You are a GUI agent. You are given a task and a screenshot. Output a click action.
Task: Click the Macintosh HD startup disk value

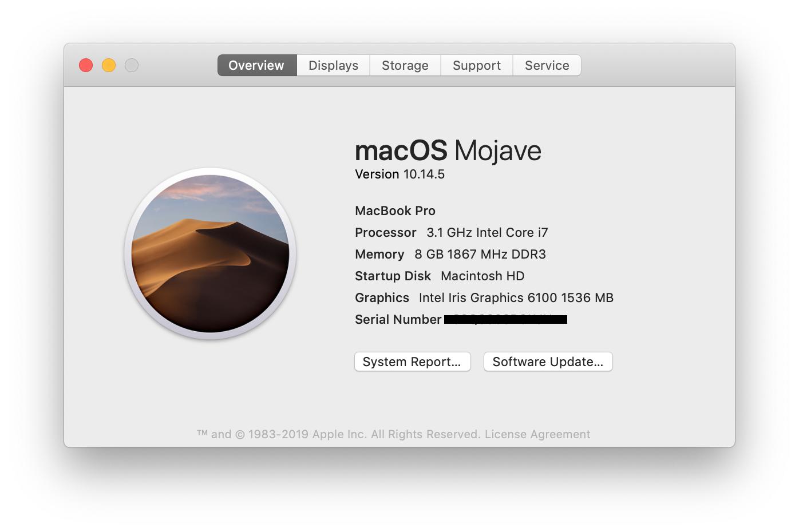[482, 276]
